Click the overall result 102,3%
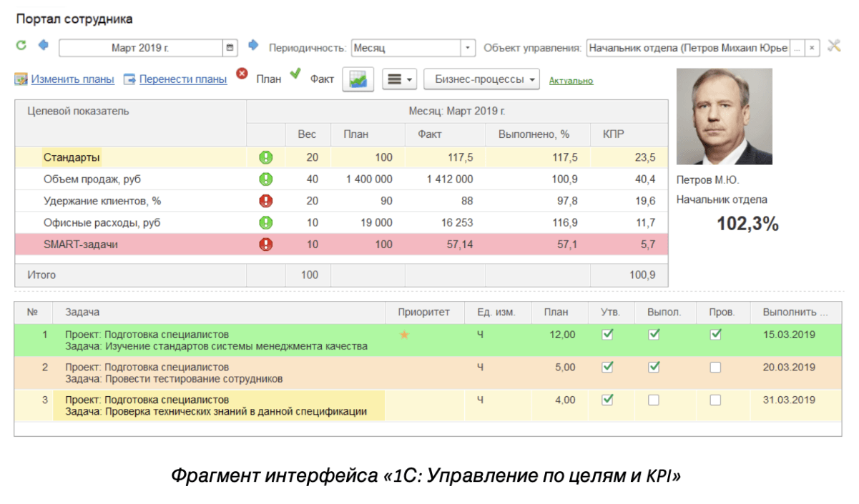 coord(747,224)
